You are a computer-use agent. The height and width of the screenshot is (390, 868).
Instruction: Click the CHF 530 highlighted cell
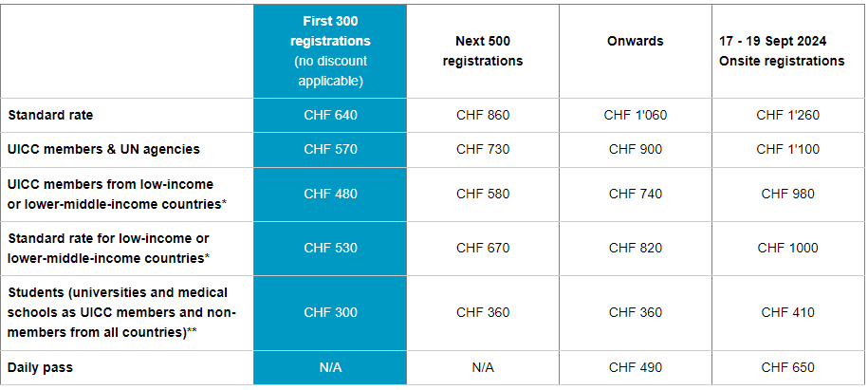click(330, 248)
